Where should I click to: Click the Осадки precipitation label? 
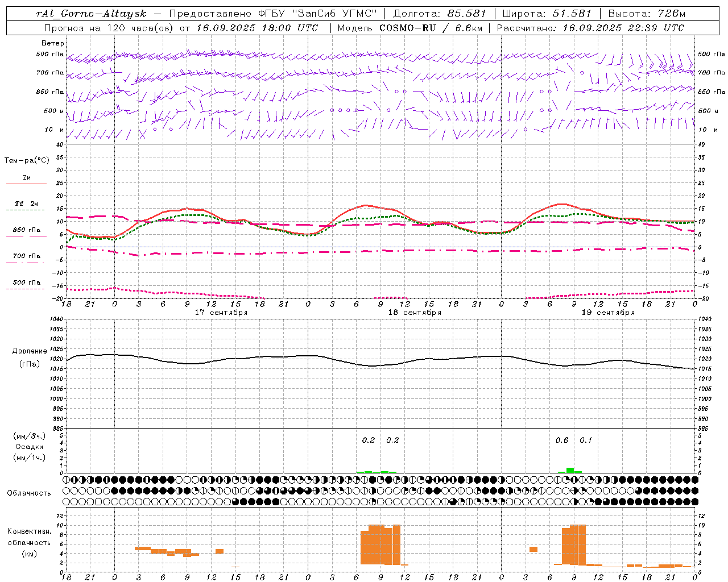[30, 447]
